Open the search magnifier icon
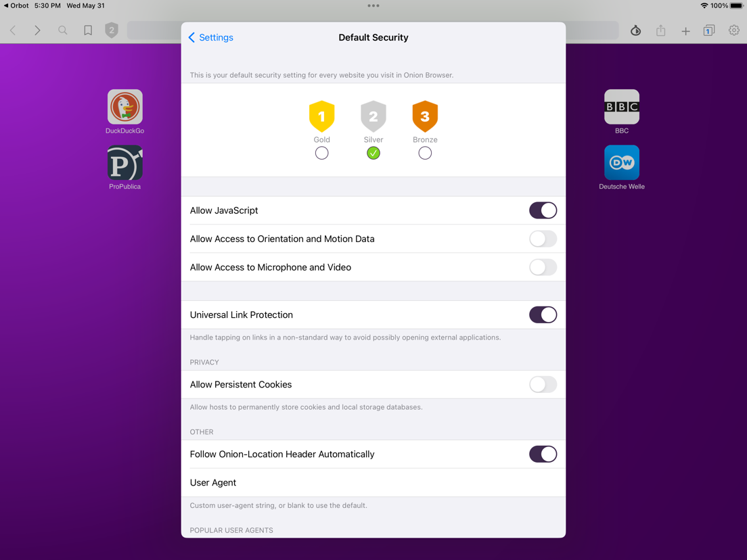747x560 pixels. pyautogui.click(x=62, y=30)
